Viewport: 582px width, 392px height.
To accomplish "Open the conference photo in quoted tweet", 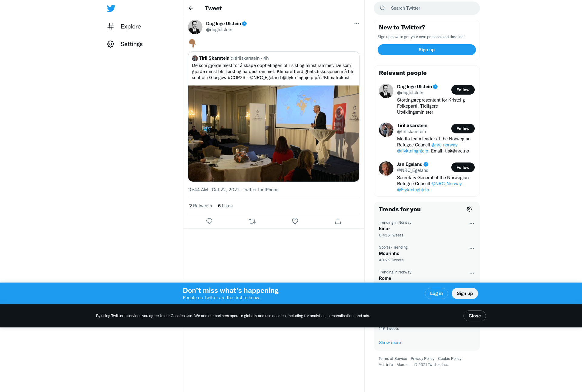I will 274,133.
